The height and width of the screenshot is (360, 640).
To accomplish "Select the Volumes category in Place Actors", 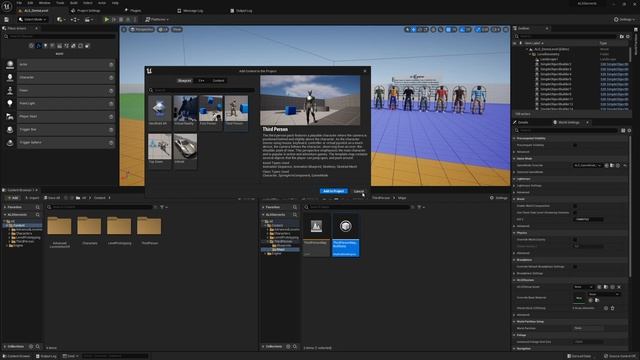I will [x=80, y=46].
